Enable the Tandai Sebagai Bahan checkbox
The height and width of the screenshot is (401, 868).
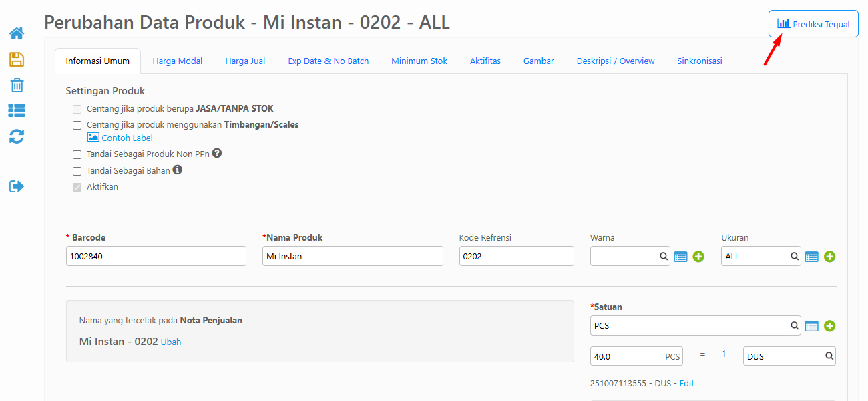click(x=77, y=171)
